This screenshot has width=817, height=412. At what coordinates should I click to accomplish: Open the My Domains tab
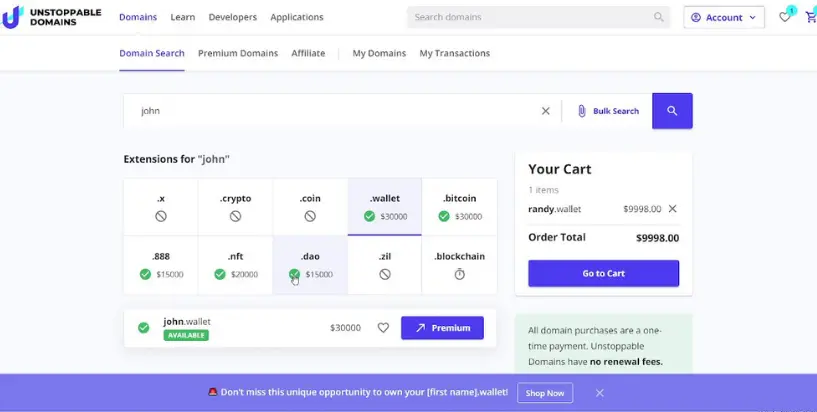(x=379, y=53)
